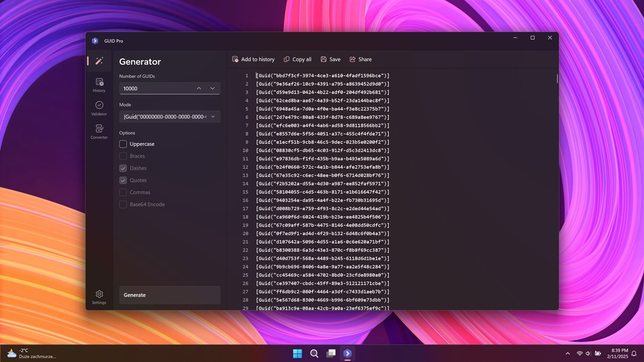Open the Settings panel
This screenshot has width=644, height=362.
(99, 297)
